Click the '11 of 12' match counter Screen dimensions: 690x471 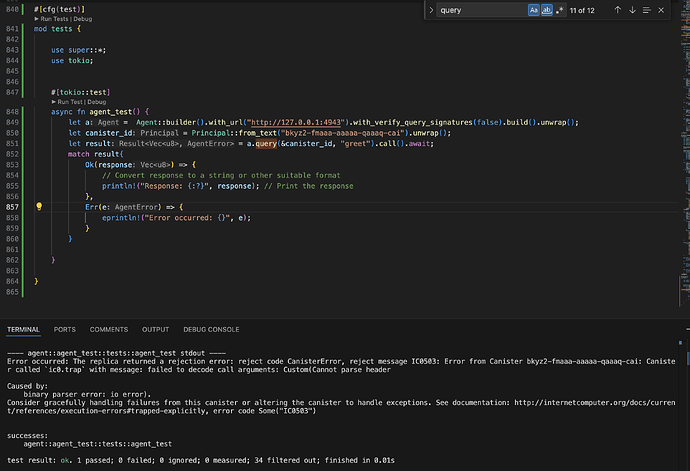tap(582, 11)
